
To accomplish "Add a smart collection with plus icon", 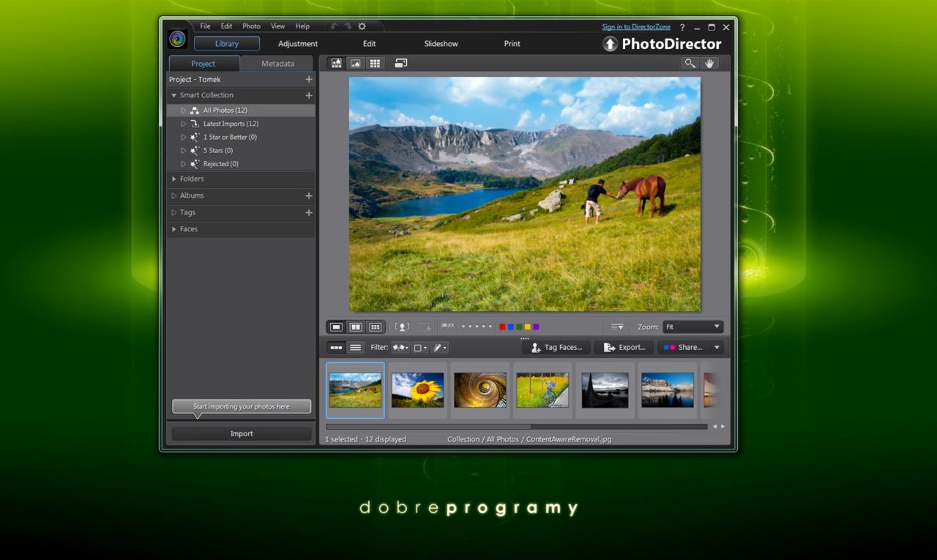I will coord(309,95).
